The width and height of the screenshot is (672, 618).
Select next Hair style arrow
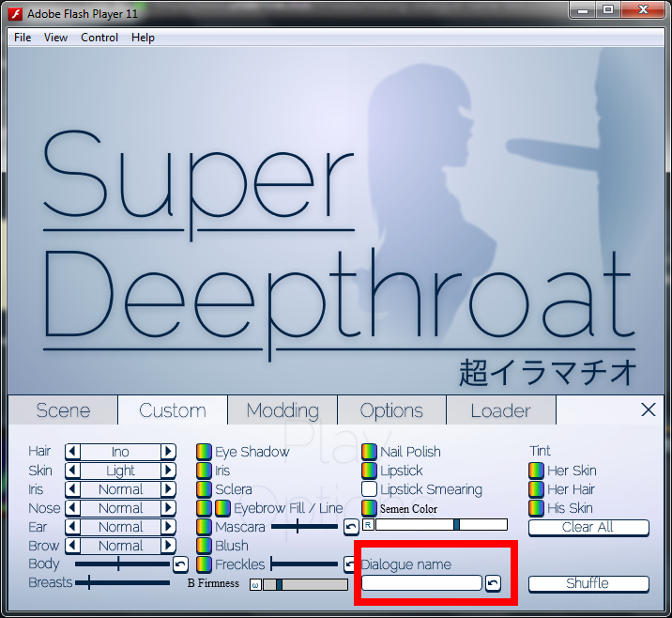pyautogui.click(x=168, y=452)
